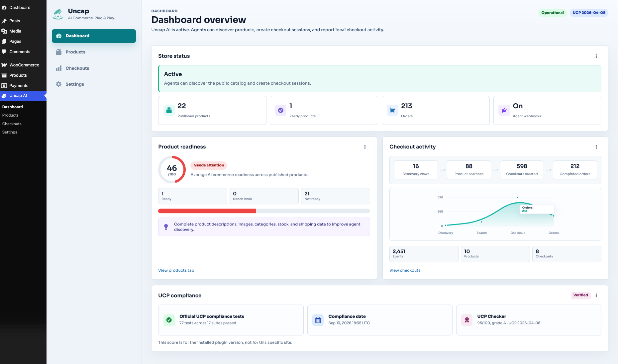The width and height of the screenshot is (618, 364).
Task: Click the Published products bag icon
Action: (x=169, y=110)
